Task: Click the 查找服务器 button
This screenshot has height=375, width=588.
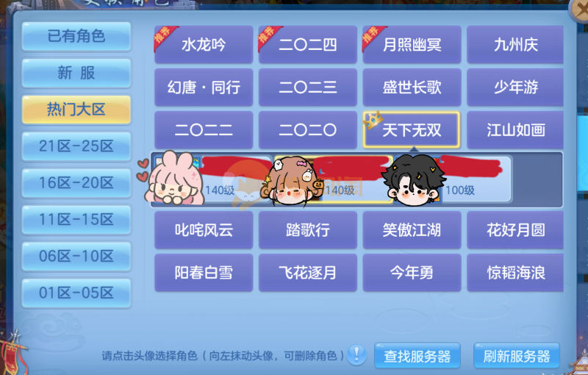Action: 417,356
